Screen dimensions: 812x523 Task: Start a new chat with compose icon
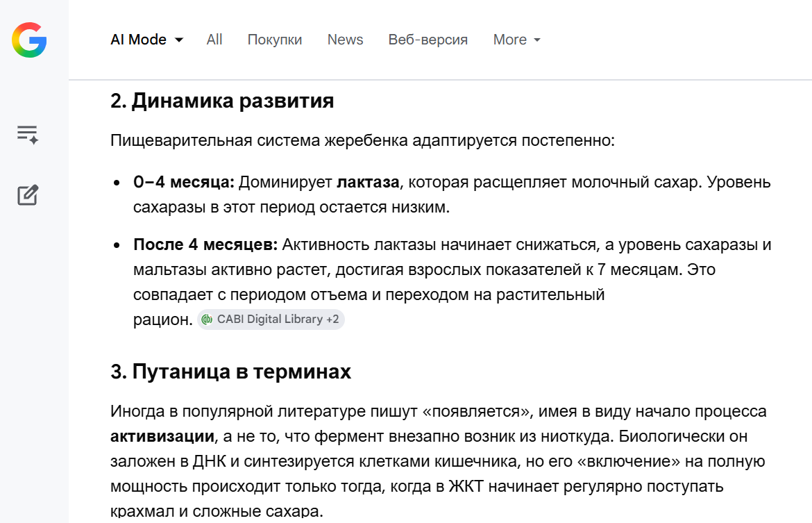tap(28, 195)
